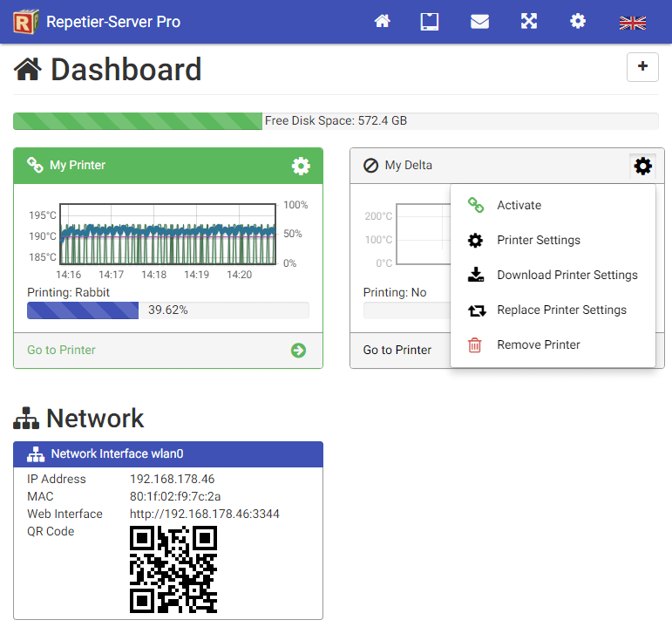
Task: Open language selector with UK flag
Action: (x=632, y=23)
